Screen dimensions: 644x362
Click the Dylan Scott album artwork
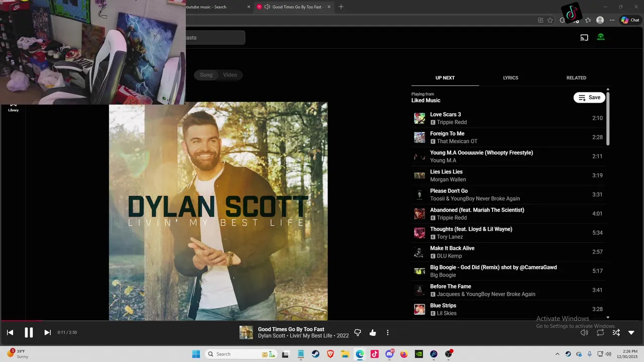click(x=218, y=211)
